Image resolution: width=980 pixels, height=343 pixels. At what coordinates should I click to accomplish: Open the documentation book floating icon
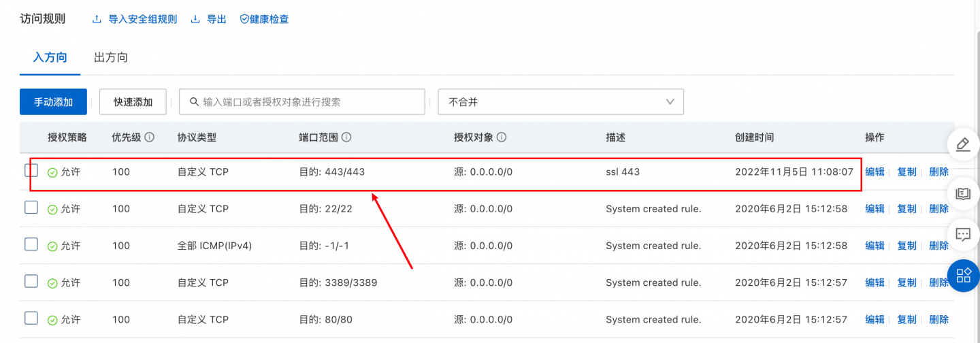tap(962, 194)
